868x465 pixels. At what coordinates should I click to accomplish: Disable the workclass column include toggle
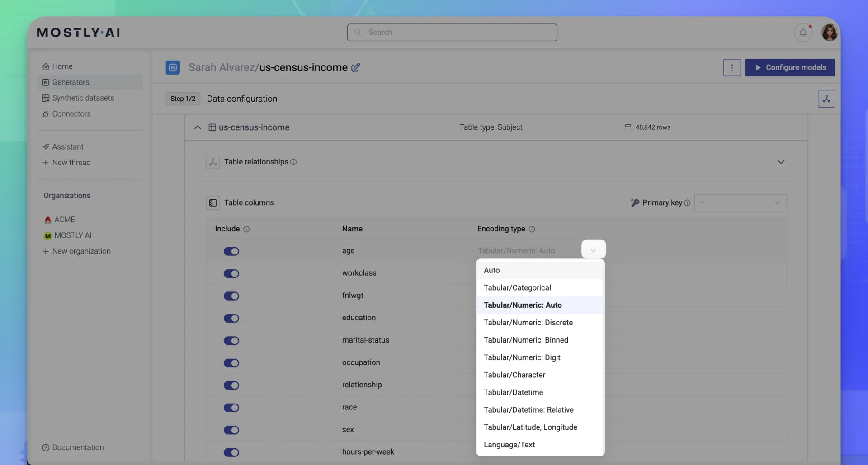coord(231,273)
